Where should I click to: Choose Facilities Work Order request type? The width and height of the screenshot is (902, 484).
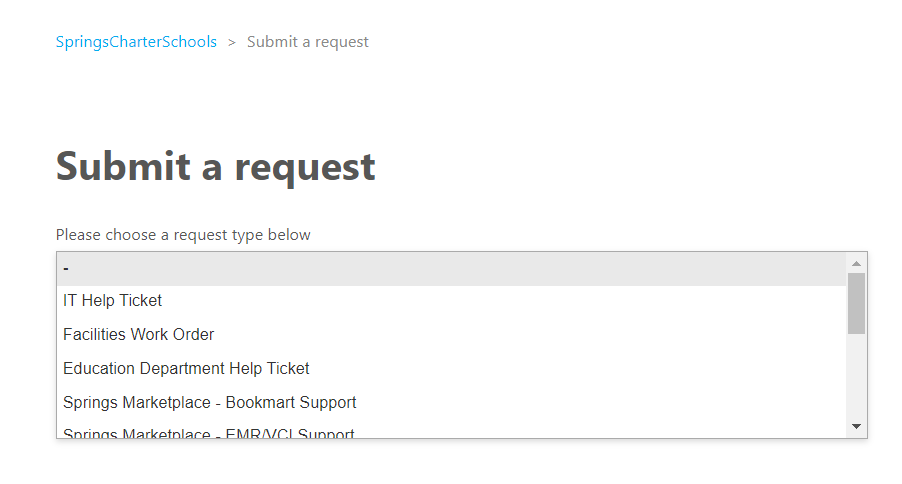click(x=138, y=335)
